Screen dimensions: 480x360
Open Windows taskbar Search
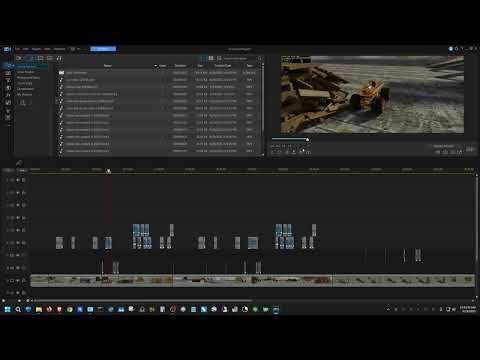point(18,309)
